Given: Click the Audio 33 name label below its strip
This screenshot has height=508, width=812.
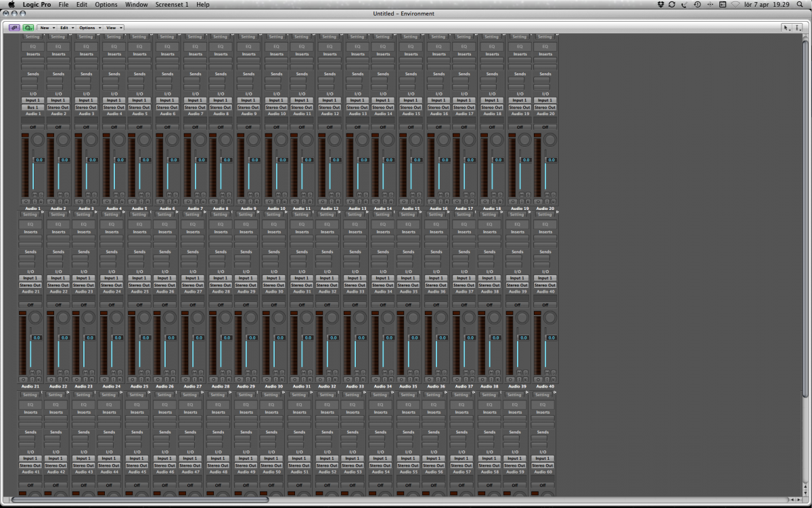Looking at the screenshot, I should pyautogui.click(x=355, y=386).
